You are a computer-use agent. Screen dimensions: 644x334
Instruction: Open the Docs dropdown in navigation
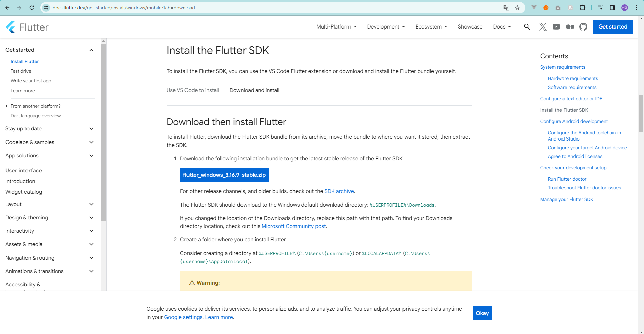(502, 27)
